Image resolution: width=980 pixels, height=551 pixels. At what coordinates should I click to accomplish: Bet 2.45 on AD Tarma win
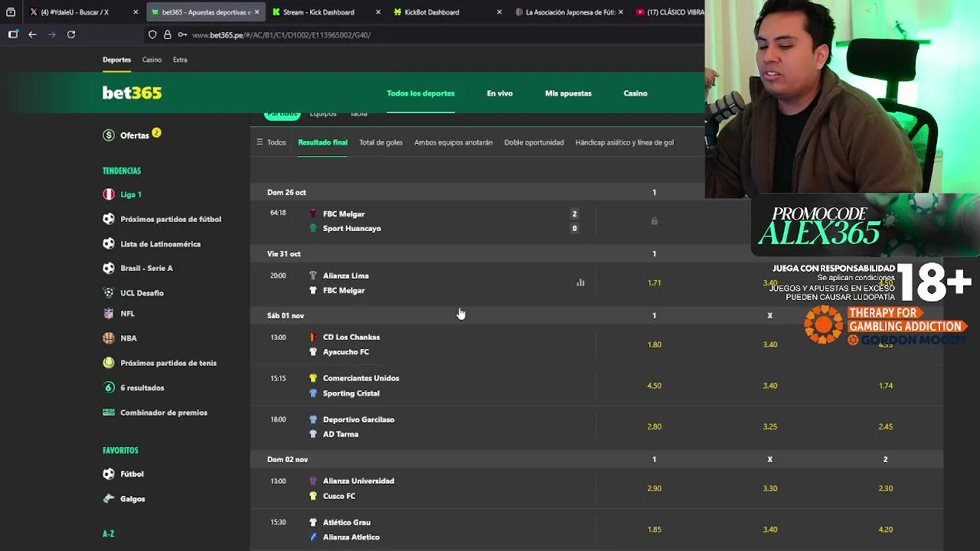coord(885,427)
